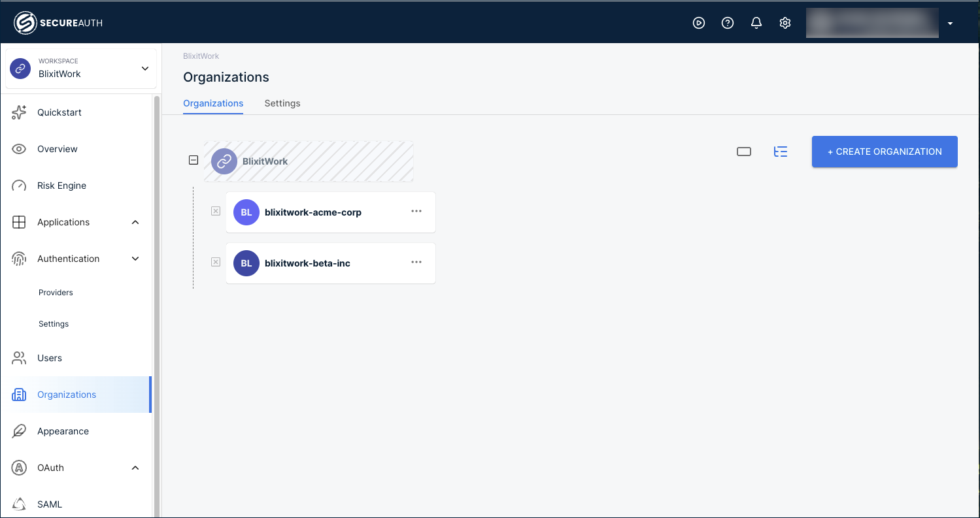Toggle the box beside blixitwork-beta-inc
This screenshot has height=518, width=980.
pos(216,262)
